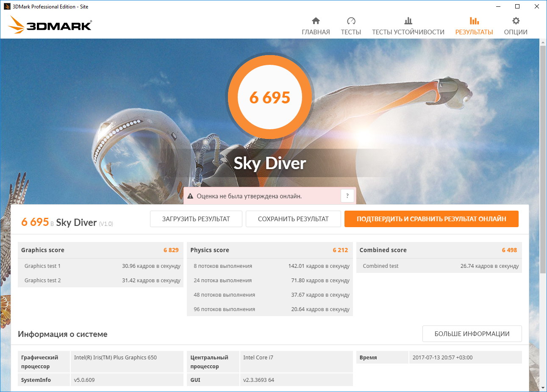Click the house icon for Главная

point(316,21)
